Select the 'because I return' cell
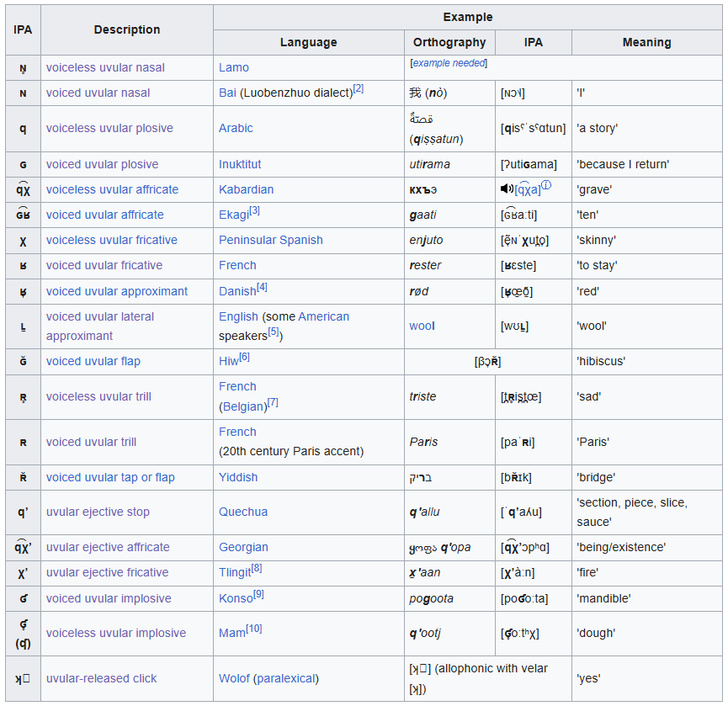Viewport: 728px width, 706px height. pos(646,164)
